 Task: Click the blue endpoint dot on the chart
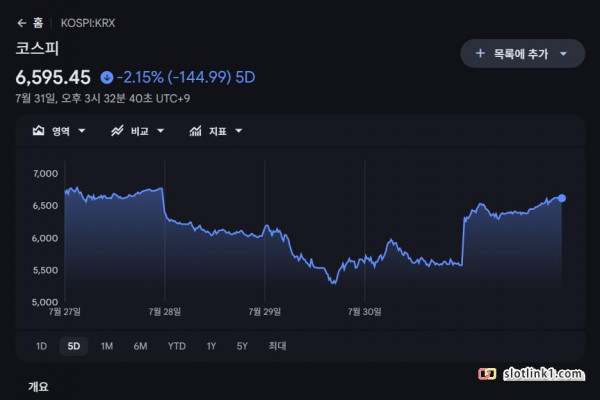pos(561,198)
